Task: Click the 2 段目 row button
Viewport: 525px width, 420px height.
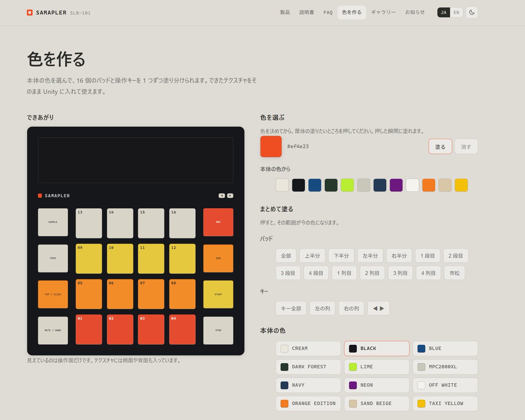Action: click(456, 255)
